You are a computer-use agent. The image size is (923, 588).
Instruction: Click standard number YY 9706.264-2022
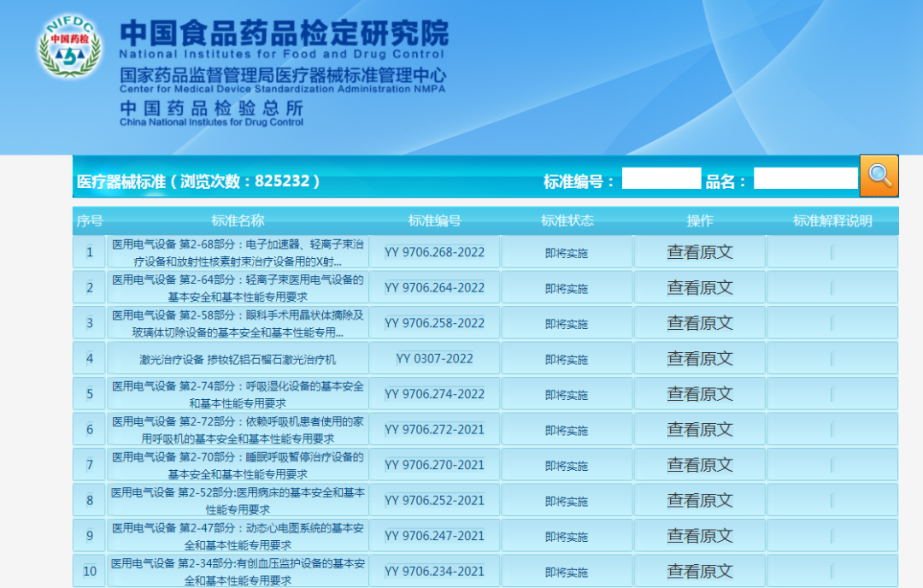pyautogui.click(x=433, y=287)
